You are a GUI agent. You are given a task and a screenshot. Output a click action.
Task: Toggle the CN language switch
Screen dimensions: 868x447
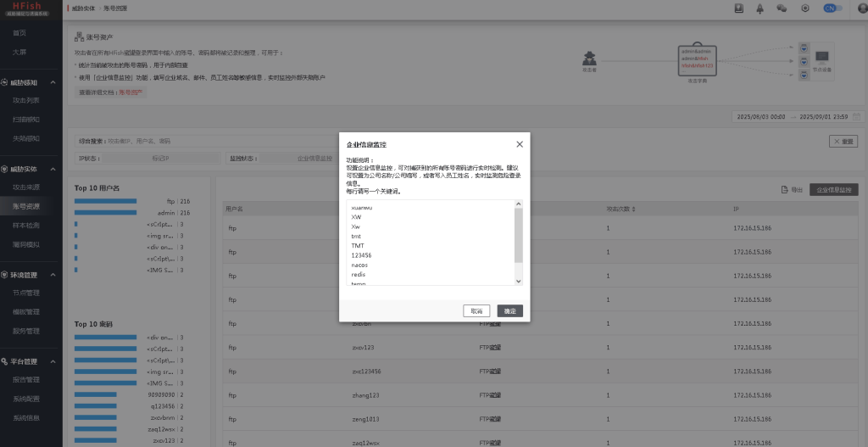tap(832, 8)
